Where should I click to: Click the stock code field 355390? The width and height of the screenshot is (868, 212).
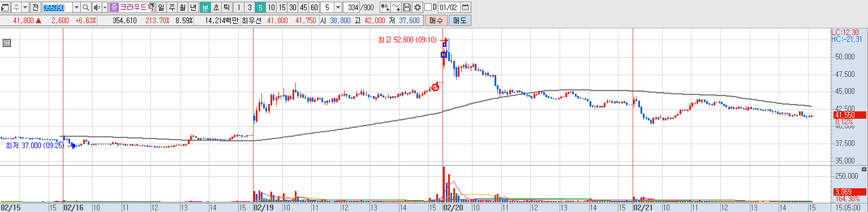[57, 7]
